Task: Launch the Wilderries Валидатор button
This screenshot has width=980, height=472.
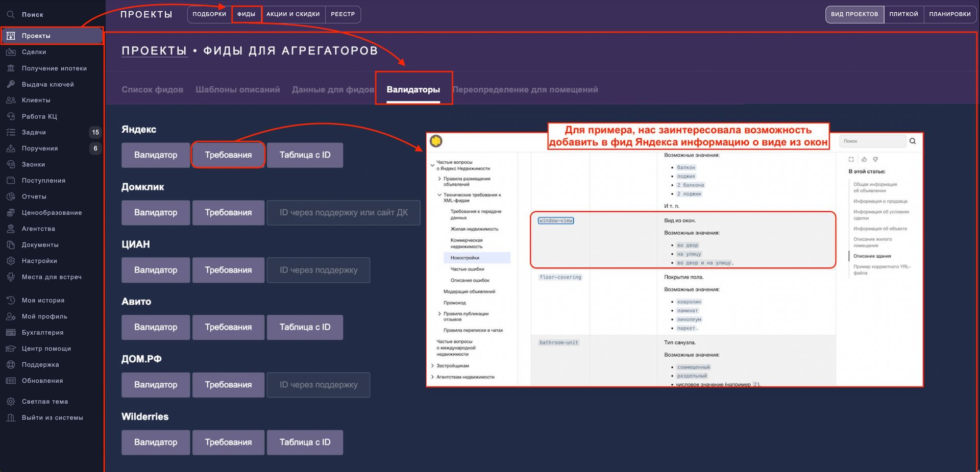Action: coord(156,442)
